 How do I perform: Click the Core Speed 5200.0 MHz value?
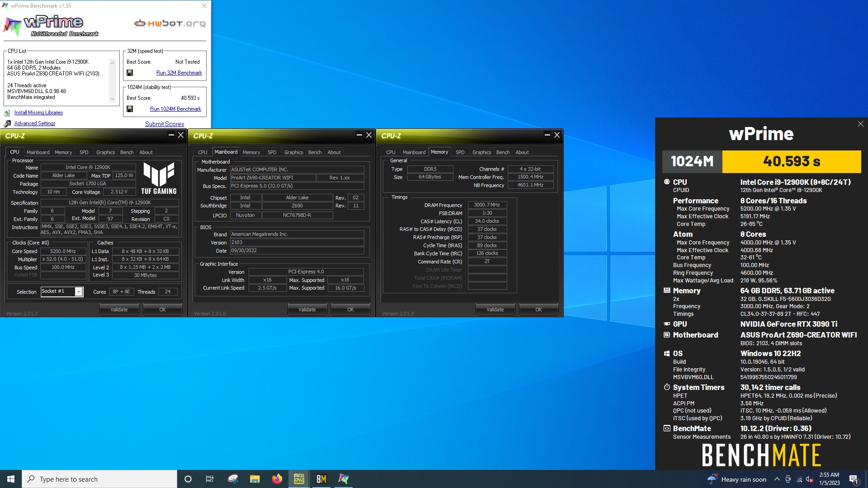tap(63, 251)
